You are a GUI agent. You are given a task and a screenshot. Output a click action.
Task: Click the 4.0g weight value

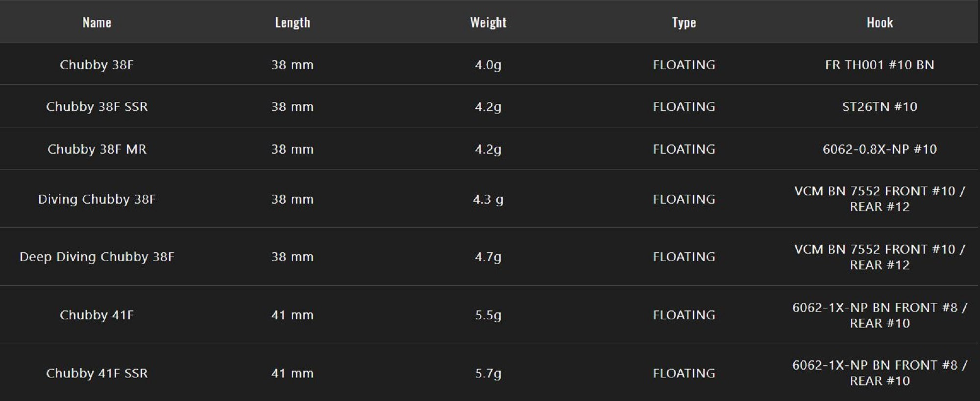pos(488,65)
